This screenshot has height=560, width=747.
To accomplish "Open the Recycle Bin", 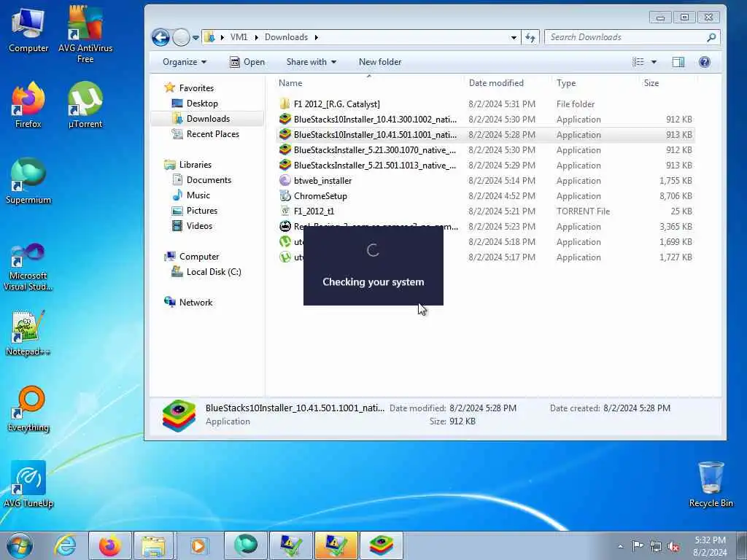I will 711,484.
